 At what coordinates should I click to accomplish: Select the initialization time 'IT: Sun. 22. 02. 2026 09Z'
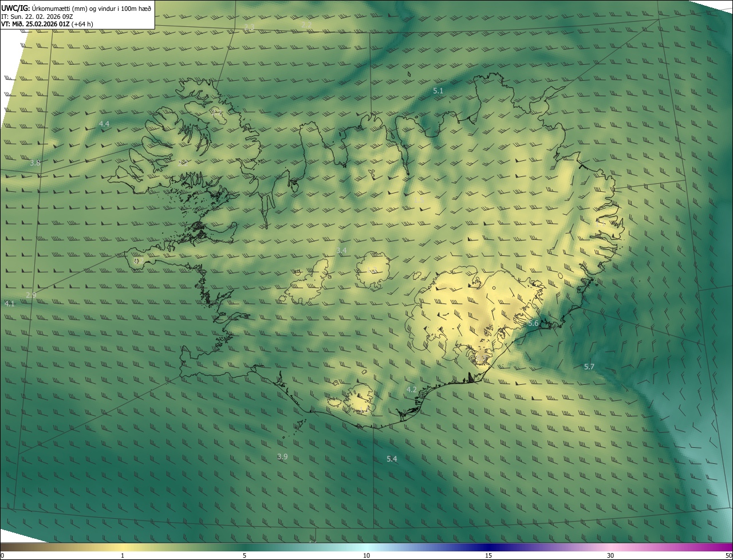37,16
